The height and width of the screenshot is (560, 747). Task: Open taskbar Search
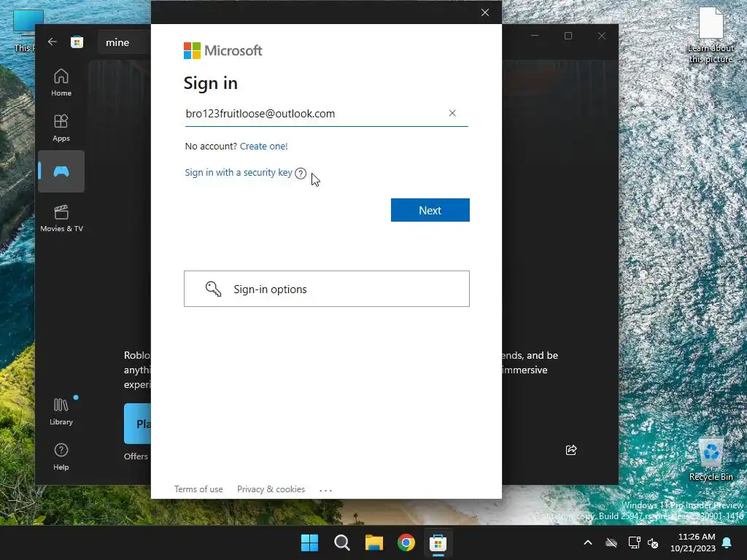point(341,542)
